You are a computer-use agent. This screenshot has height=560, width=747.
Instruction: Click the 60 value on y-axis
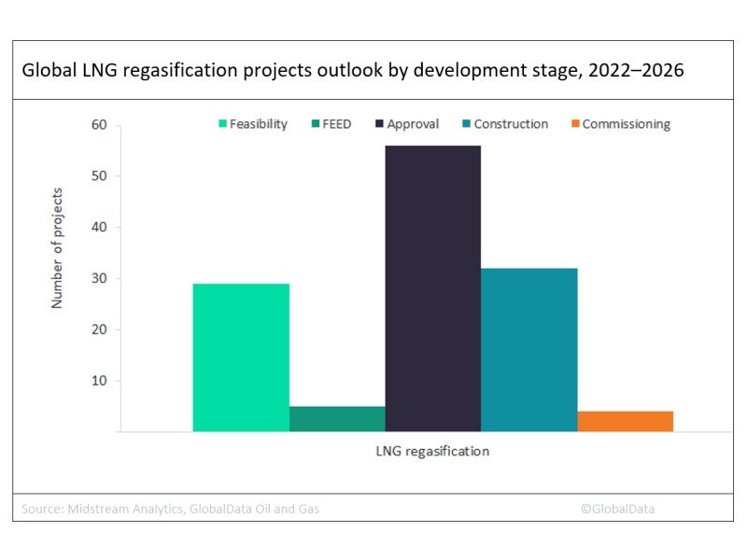pyautogui.click(x=100, y=125)
